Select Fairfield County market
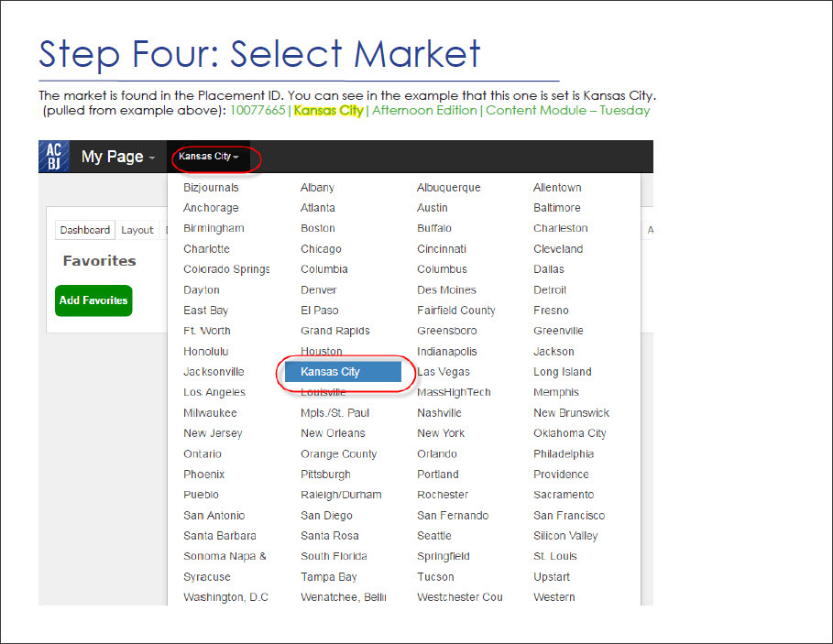 pyautogui.click(x=455, y=311)
